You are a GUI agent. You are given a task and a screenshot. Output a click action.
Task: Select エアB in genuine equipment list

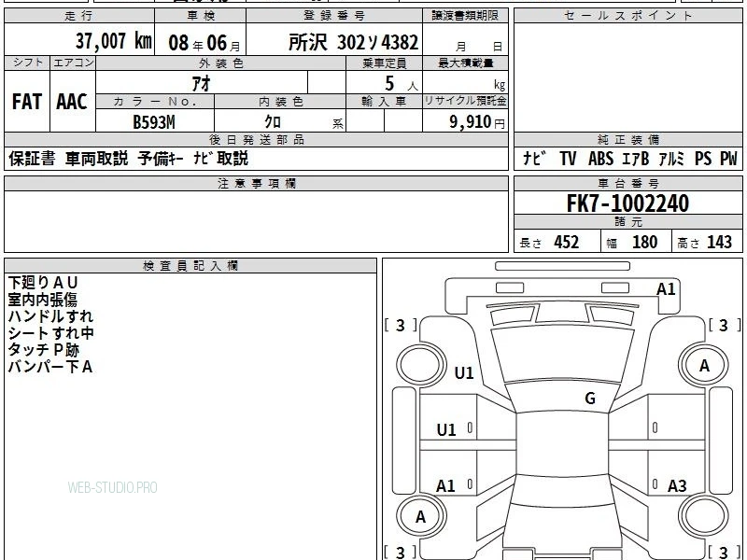636,158
